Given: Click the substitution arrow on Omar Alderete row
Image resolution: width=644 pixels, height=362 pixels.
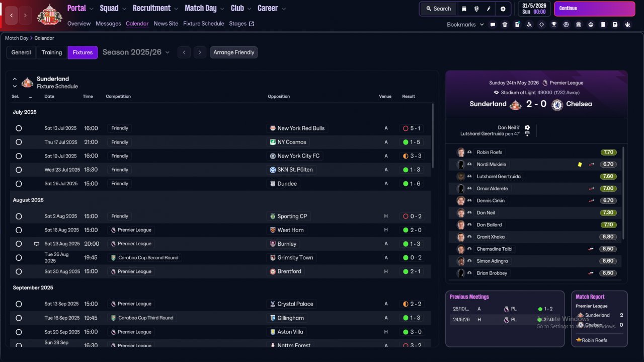Looking at the screenshot, I should point(592,189).
